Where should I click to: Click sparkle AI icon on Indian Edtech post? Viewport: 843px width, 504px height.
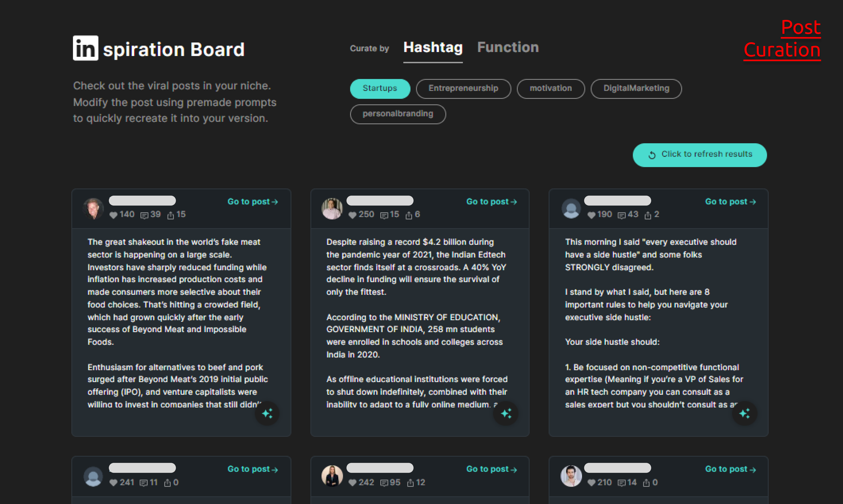[x=506, y=413]
